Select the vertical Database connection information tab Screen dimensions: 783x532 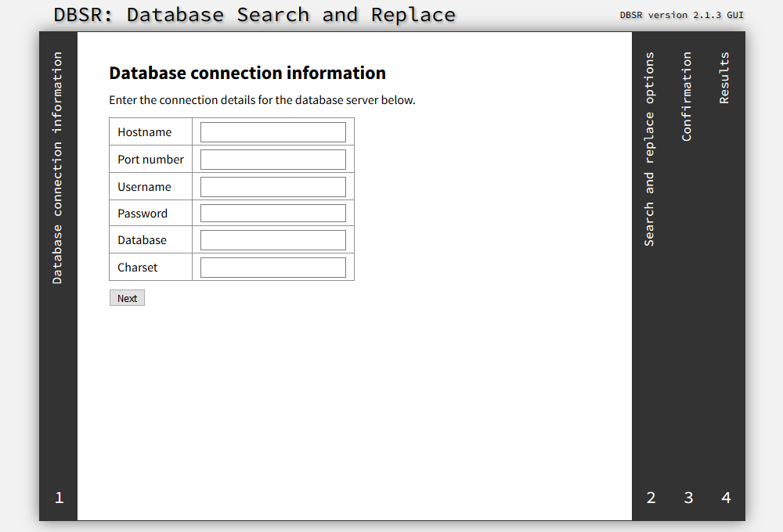(58, 168)
